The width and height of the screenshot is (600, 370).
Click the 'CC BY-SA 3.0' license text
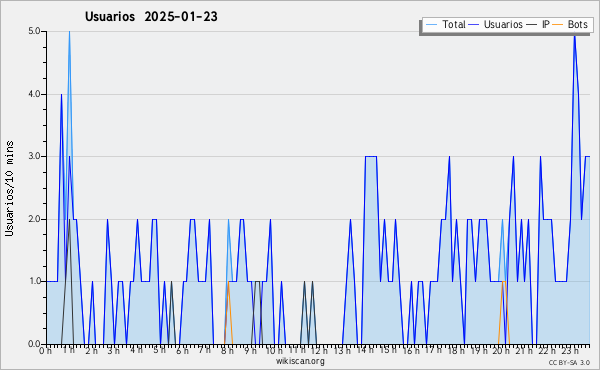[569, 362]
